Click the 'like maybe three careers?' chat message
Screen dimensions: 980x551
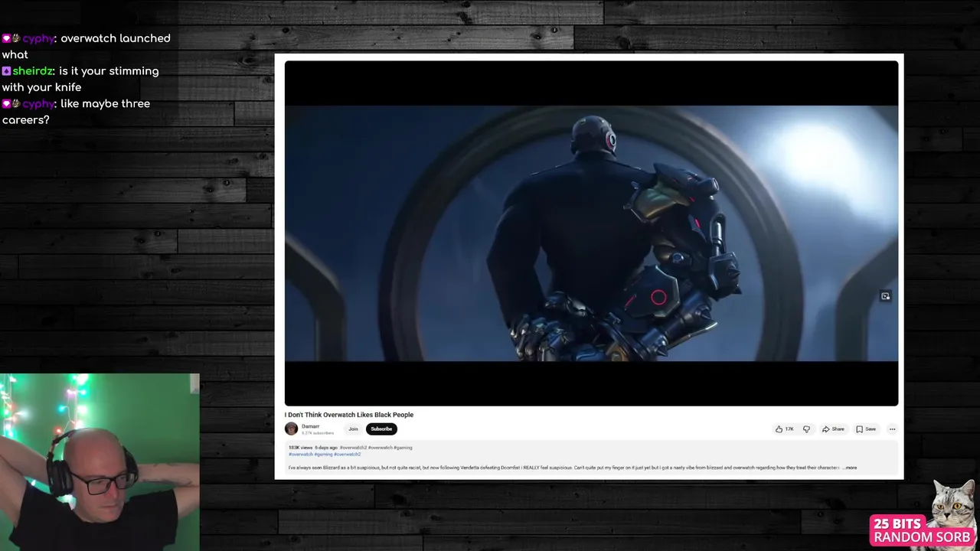point(77,112)
